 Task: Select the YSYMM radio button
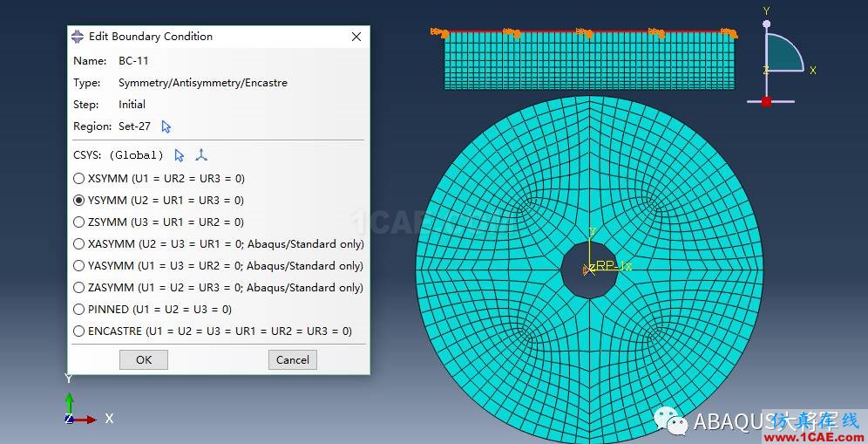(79, 200)
